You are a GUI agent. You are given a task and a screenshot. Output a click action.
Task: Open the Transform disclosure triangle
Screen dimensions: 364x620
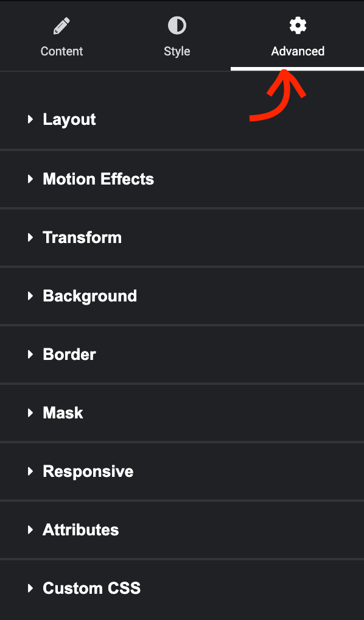pyautogui.click(x=32, y=238)
